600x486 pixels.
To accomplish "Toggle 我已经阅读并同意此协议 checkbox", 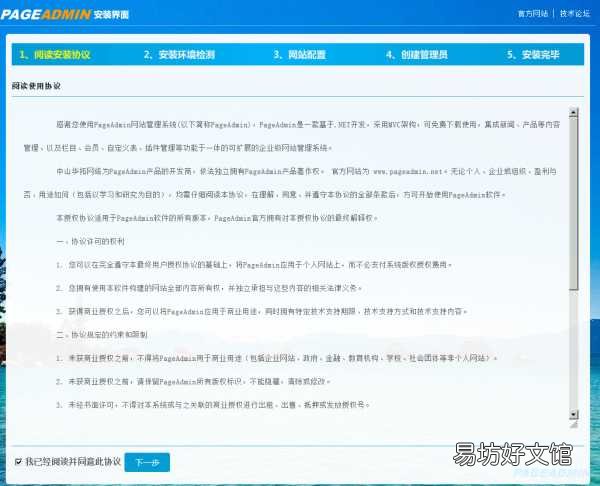I will pos(18,462).
